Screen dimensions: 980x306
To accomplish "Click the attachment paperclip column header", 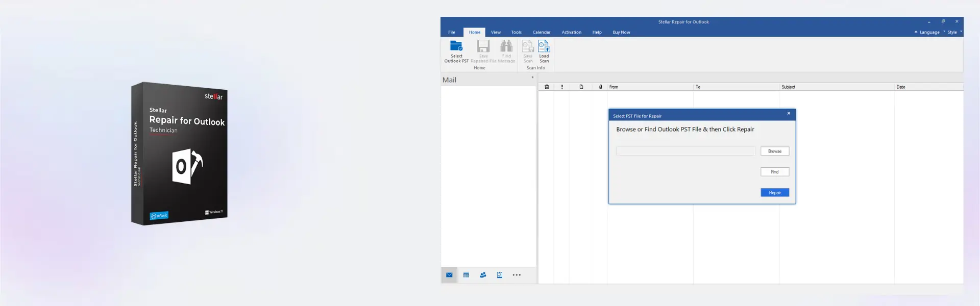I will click(x=601, y=87).
